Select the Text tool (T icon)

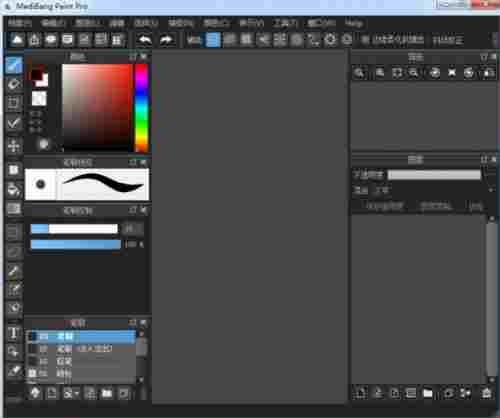[14, 332]
